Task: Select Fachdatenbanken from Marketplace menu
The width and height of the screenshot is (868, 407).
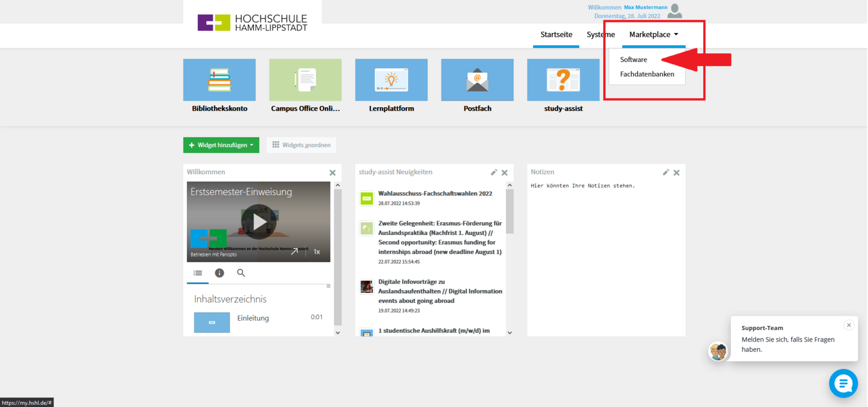Action: click(647, 74)
